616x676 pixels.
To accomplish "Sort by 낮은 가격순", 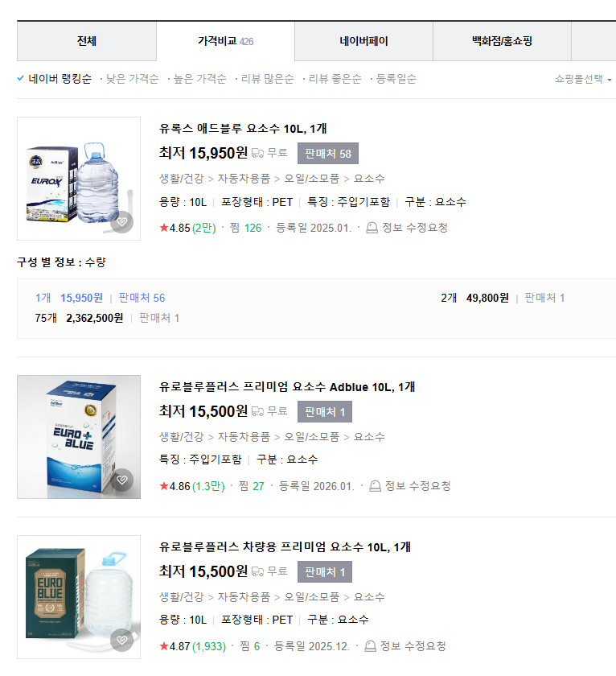I will pyautogui.click(x=132, y=79).
